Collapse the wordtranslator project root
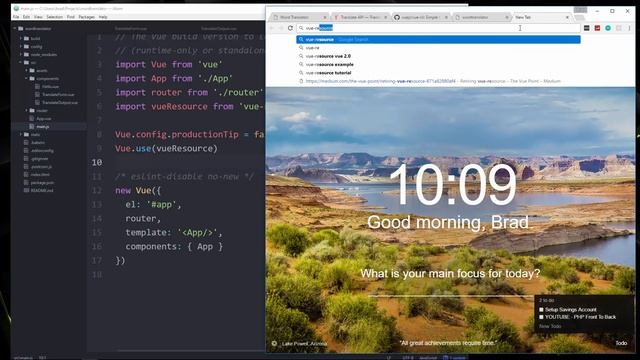 [15, 29]
